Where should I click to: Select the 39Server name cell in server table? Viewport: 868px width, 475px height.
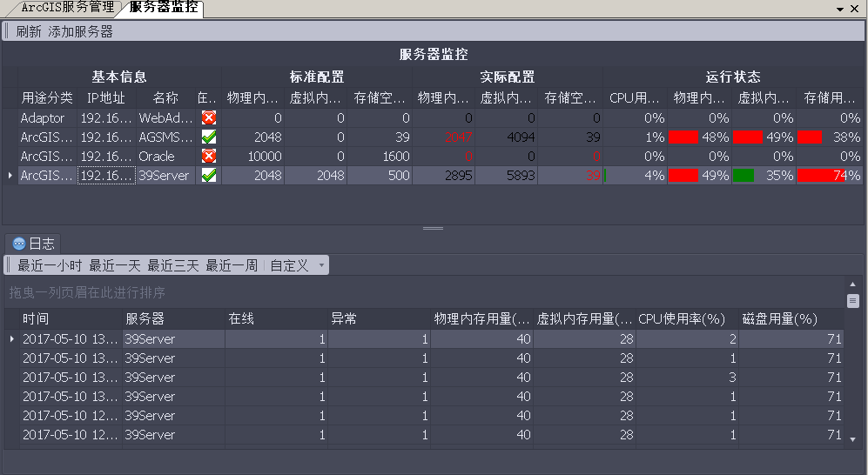(165, 175)
